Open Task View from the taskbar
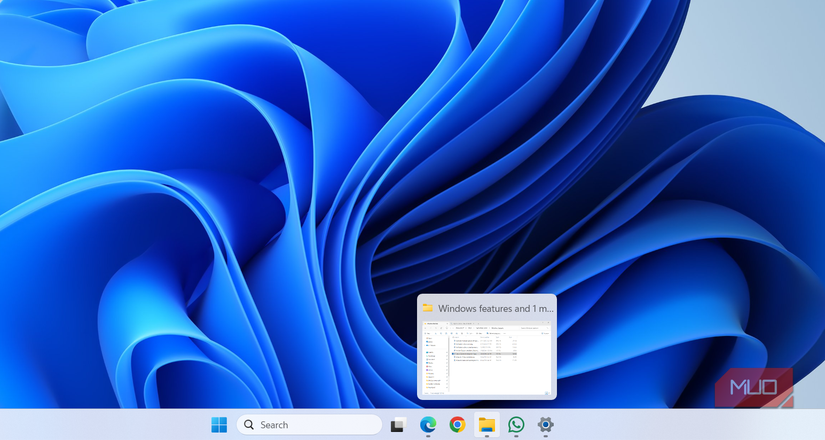Screen dimensions: 825x440 [397, 425]
